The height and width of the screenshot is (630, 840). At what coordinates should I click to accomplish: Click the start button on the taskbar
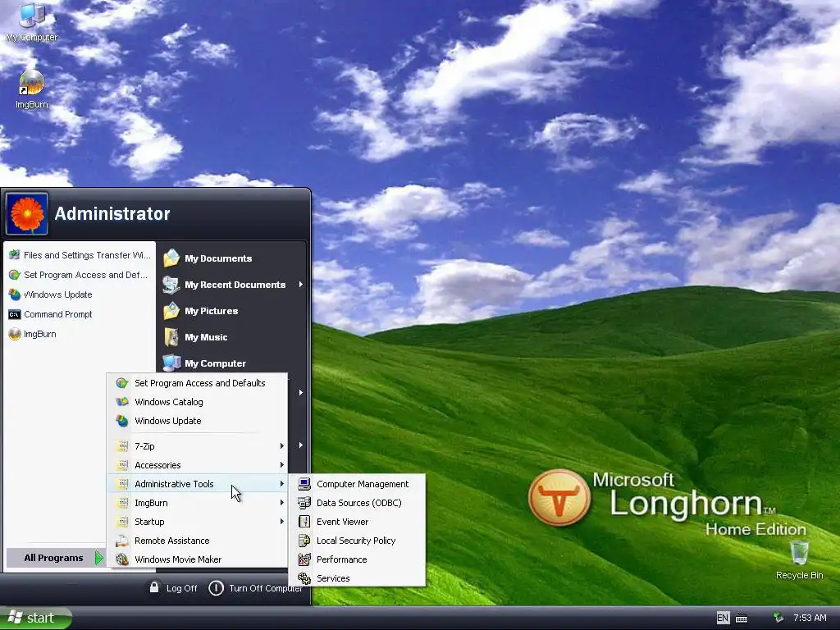(35, 618)
